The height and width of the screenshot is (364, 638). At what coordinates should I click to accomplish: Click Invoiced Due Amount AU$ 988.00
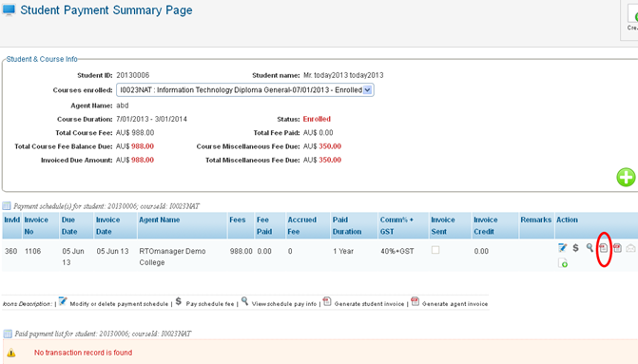coord(135,161)
